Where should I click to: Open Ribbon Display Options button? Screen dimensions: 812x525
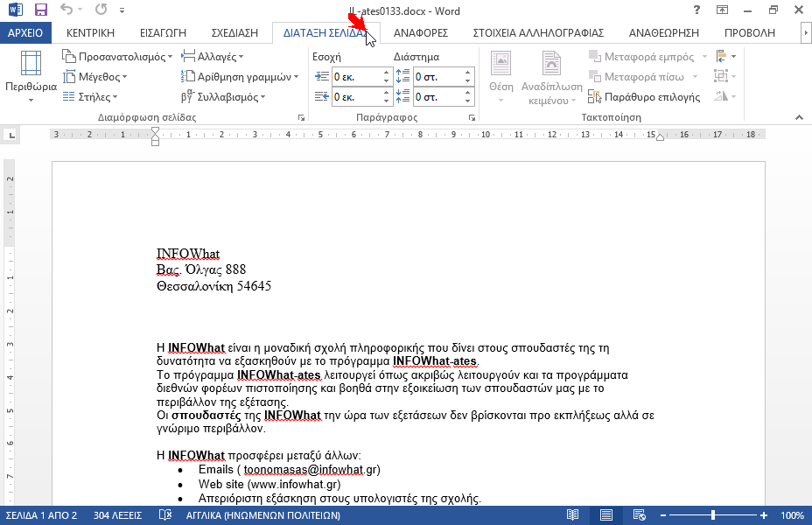[x=722, y=10]
